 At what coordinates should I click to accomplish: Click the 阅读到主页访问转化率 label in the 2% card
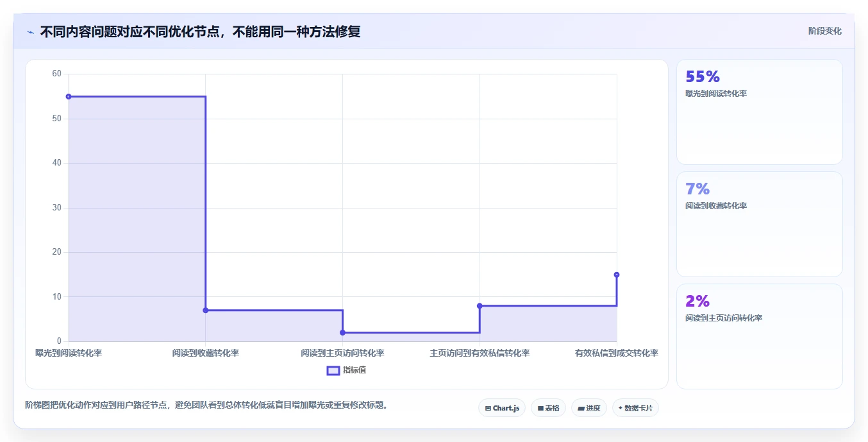[724, 318]
